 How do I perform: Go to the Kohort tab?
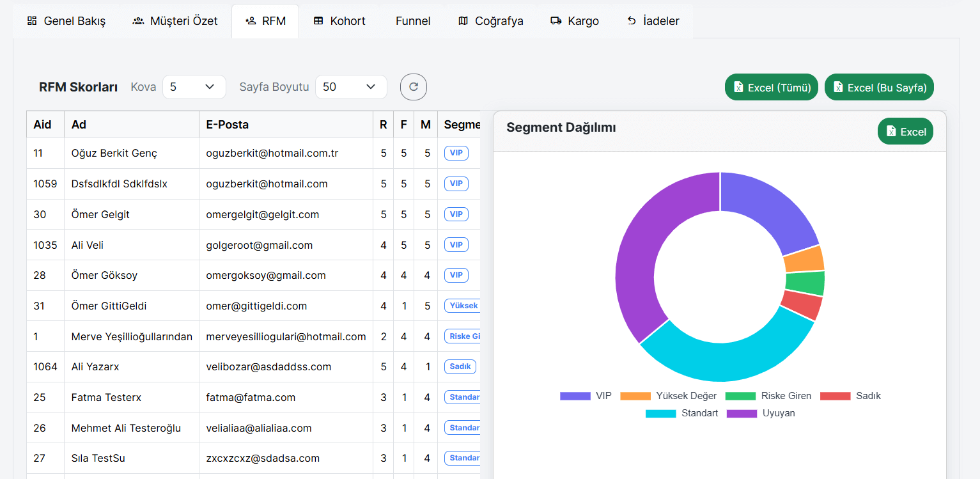pyautogui.click(x=339, y=21)
